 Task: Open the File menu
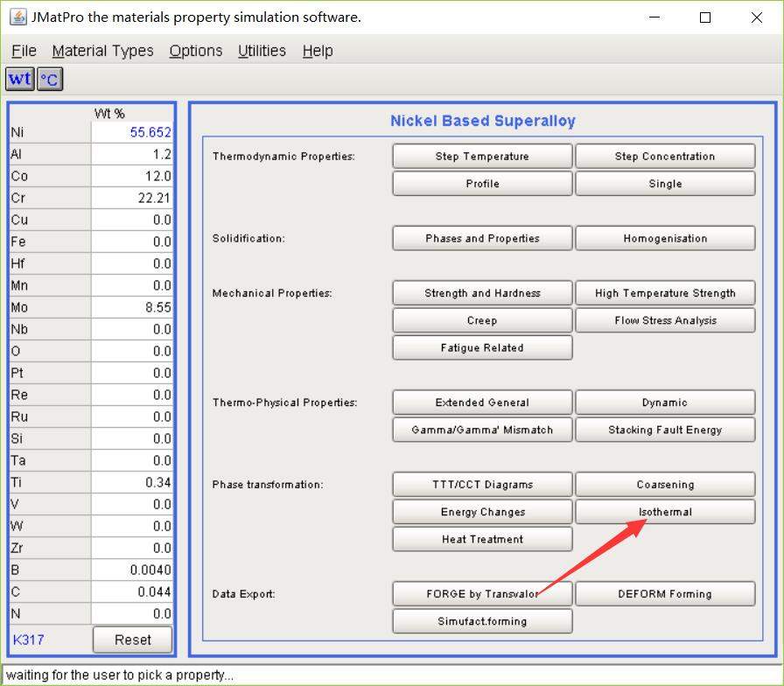coord(24,51)
